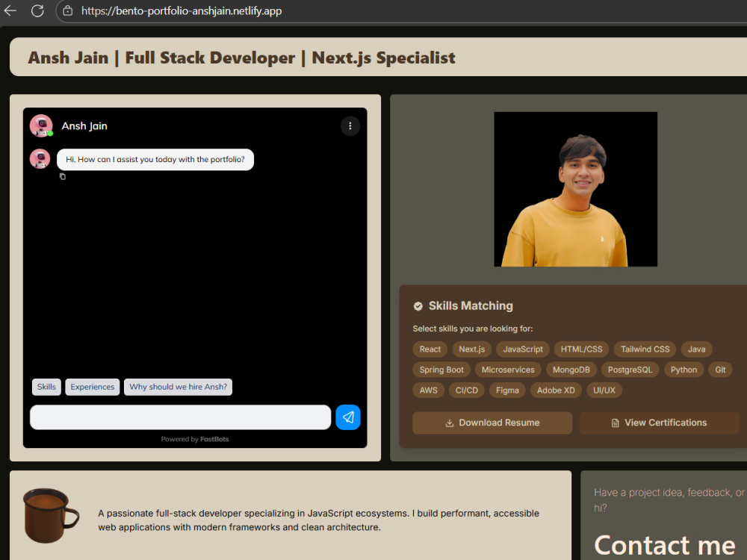Click the Skills Matching checkmark badge icon
Screen dimensions: 747x560
click(x=418, y=306)
